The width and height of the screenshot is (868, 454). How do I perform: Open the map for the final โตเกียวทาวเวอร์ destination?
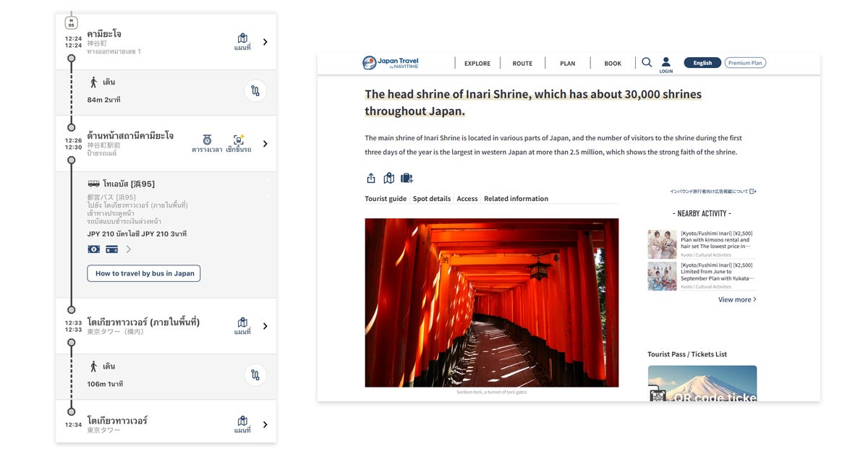tap(242, 424)
